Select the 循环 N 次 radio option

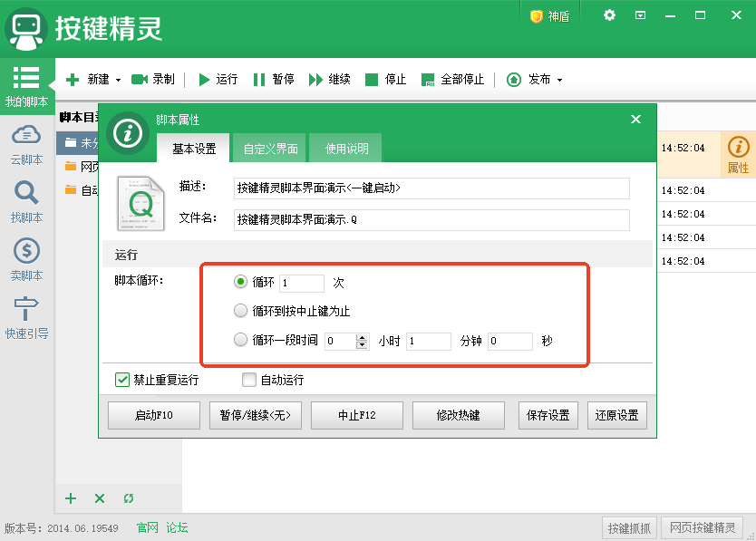(240, 282)
